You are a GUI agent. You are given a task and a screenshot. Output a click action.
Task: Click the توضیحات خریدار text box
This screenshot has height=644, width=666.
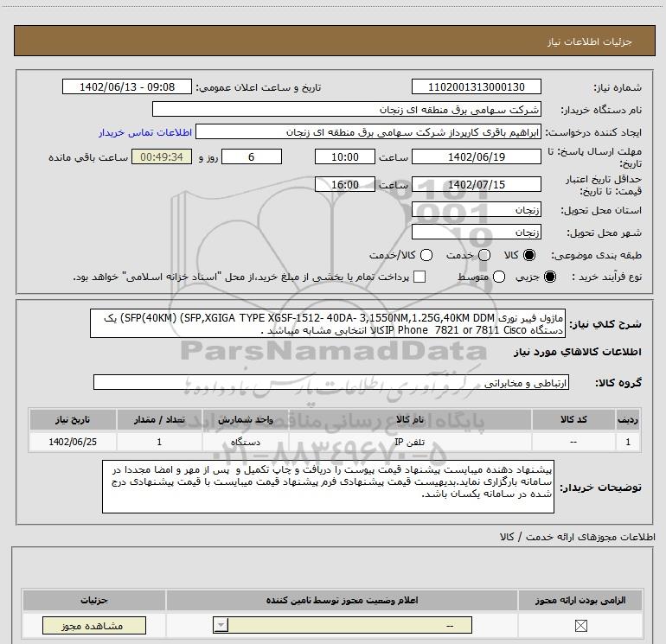click(x=328, y=487)
